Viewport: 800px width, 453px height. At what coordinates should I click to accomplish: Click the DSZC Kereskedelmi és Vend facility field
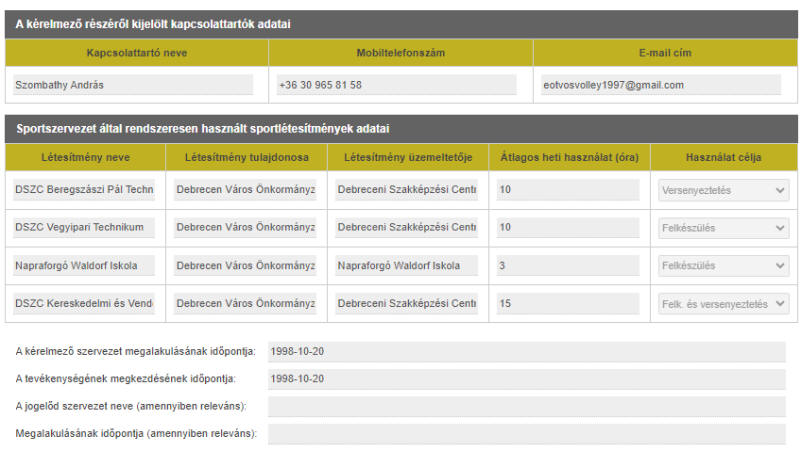click(x=84, y=304)
